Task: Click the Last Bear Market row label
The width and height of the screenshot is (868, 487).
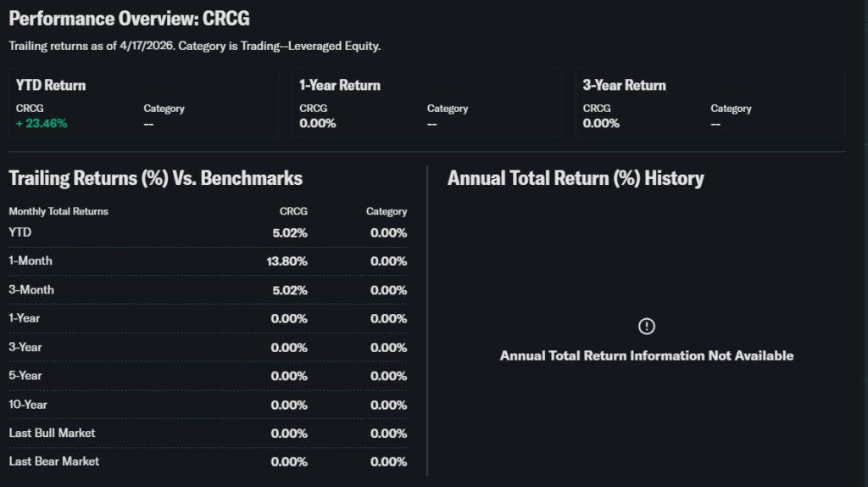Action: pyautogui.click(x=53, y=461)
